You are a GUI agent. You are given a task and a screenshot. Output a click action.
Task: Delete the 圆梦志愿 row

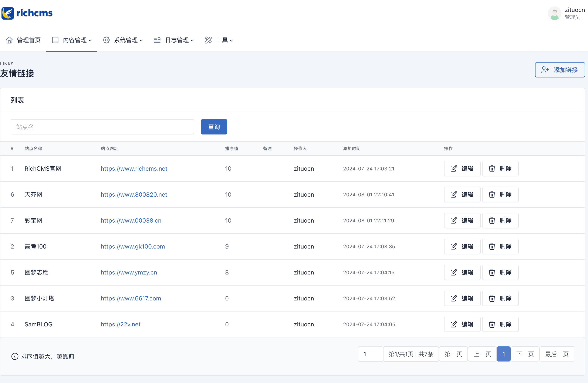tap(500, 273)
